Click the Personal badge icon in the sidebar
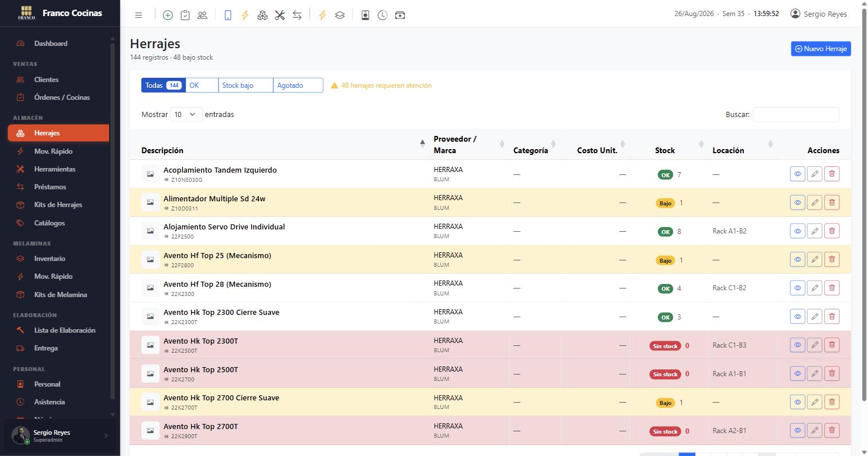The height and width of the screenshot is (456, 868). (21, 384)
